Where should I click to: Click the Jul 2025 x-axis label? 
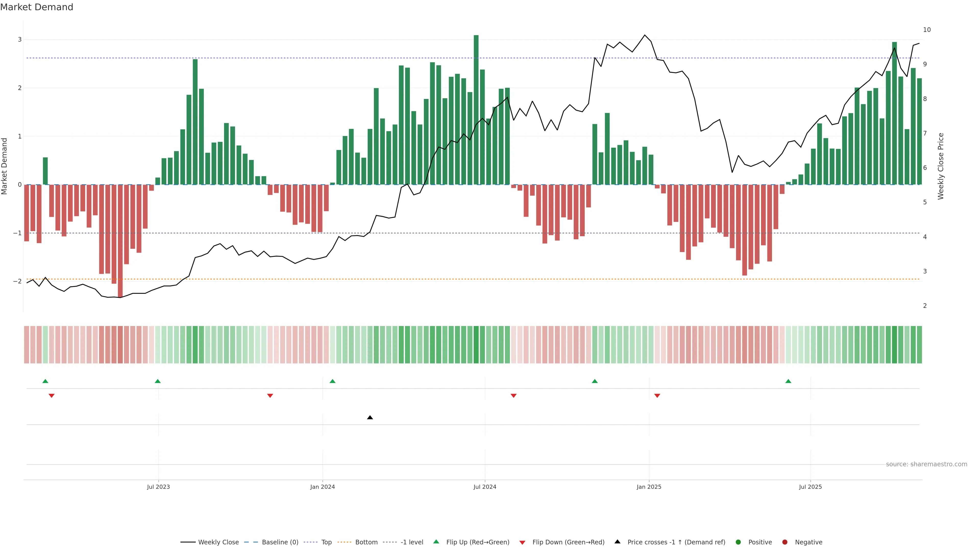pyautogui.click(x=810, y=487)
